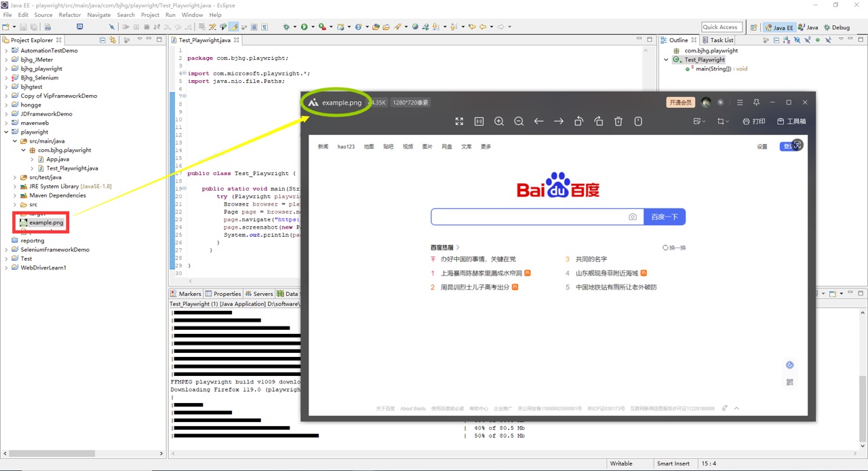Click the Run button in Eclipse toolbar
Viewport: 868px width, 471px height.
pyautogui.click(x=304, y=27)
